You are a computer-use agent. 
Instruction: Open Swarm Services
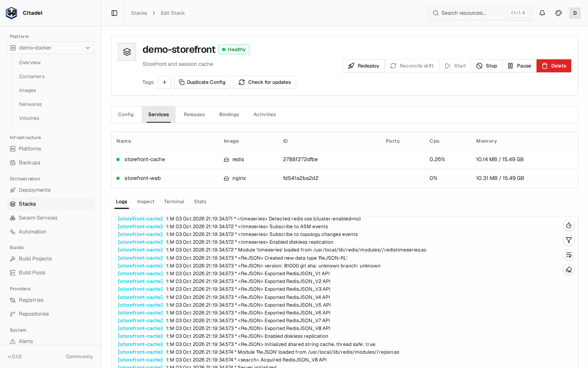click(x=50, y=218)
